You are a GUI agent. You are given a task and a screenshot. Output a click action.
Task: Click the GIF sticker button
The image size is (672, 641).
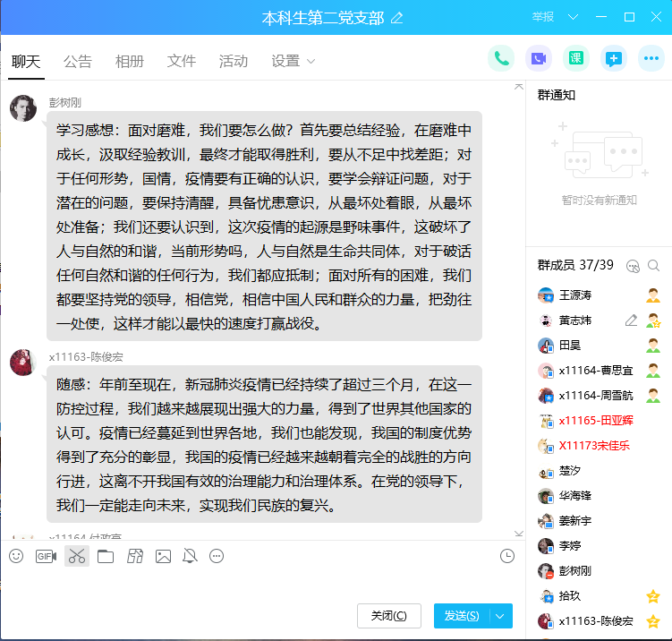[46, 556]
